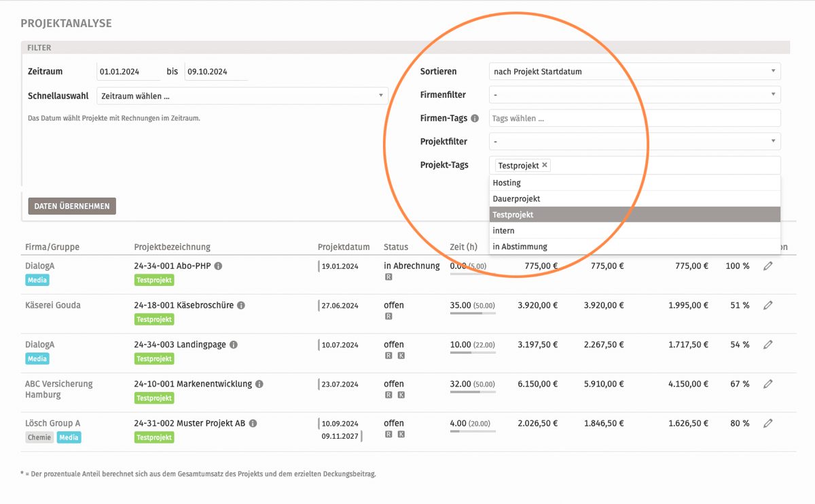Click status text in Abrechnung

(412, 266)
